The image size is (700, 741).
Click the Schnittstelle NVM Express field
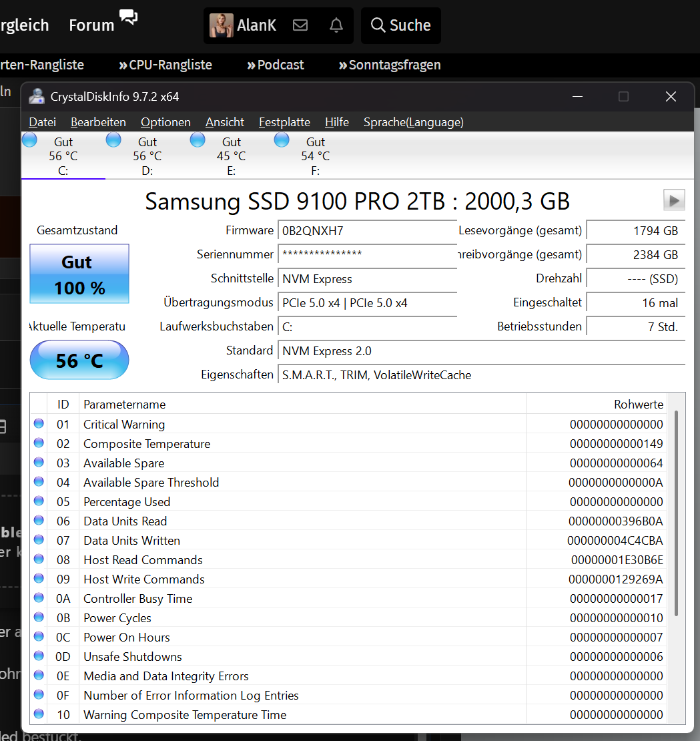(368, 279)
